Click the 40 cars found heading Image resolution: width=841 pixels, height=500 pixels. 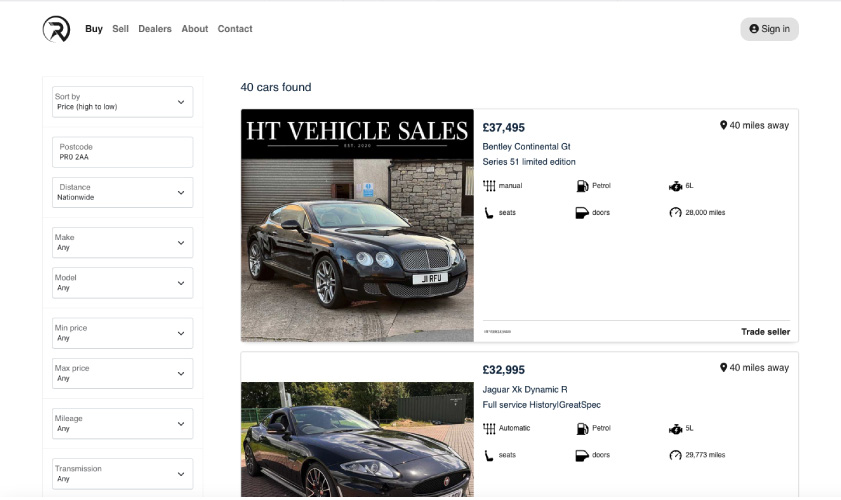276,87
